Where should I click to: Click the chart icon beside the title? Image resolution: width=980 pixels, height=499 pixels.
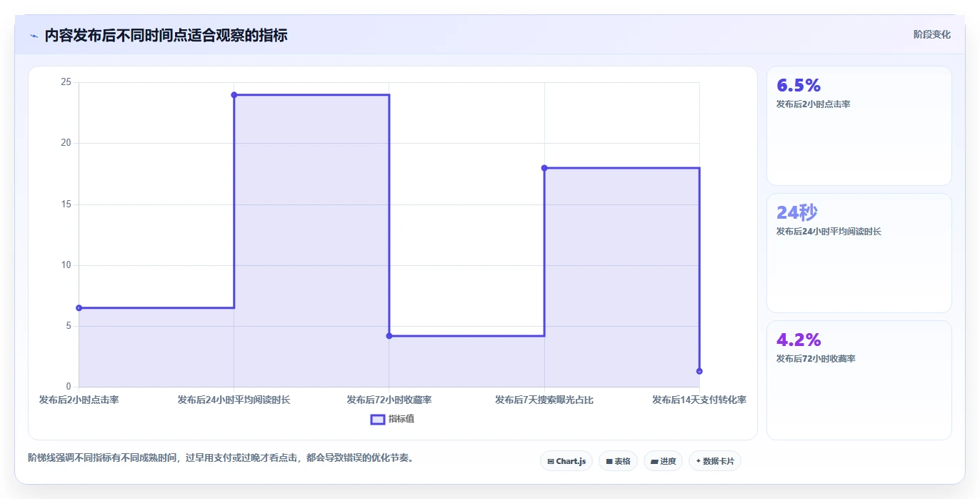click(34, 36)
